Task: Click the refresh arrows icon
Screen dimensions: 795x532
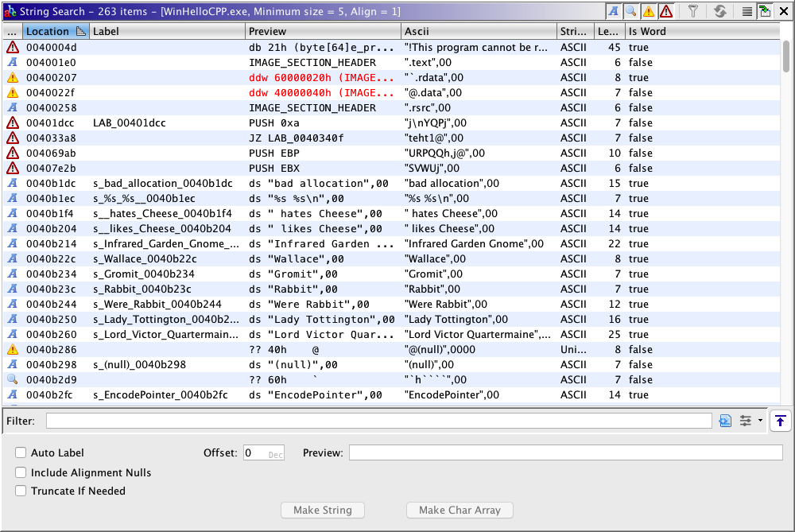Action: (x=720, y=11)
